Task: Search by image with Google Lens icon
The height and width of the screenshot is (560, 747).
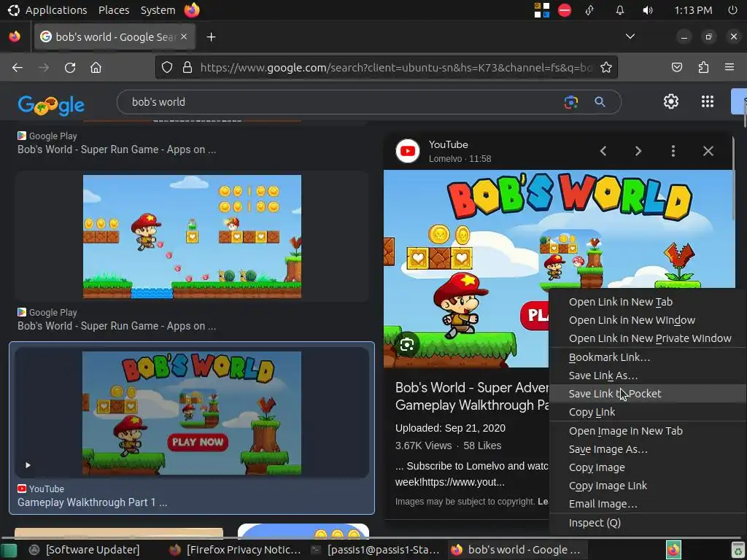Action: pyautogui.click(x=570, y=102)
